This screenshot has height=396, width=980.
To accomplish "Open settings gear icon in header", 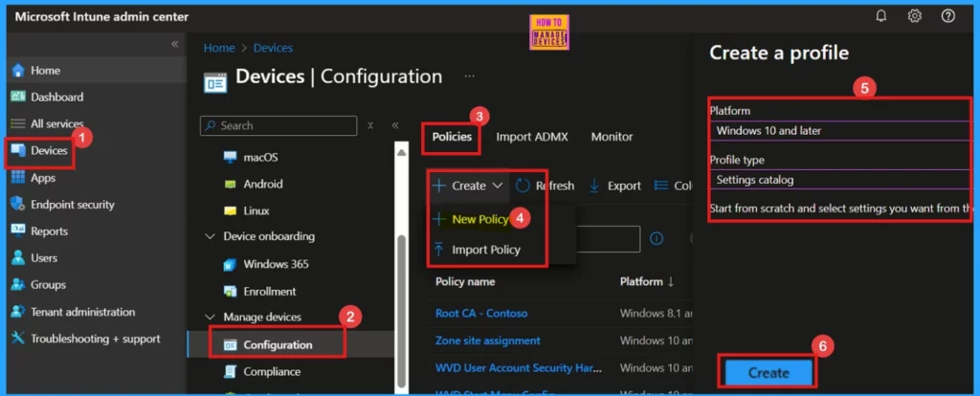I will (x=914, y=17).
